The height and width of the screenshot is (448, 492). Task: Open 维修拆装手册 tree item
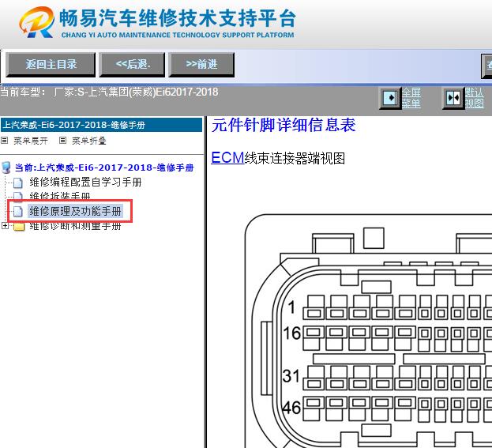click(59, 196)
